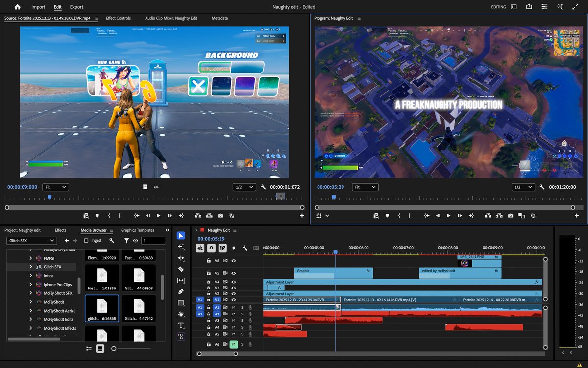Export frame in Program monitor
The image size is (588, 368).
[x=511, y=215]
